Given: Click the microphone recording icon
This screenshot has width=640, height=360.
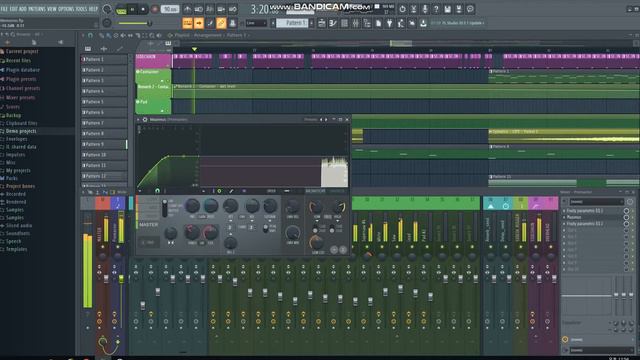Looking at the screenshot, I should pos(425,9).
